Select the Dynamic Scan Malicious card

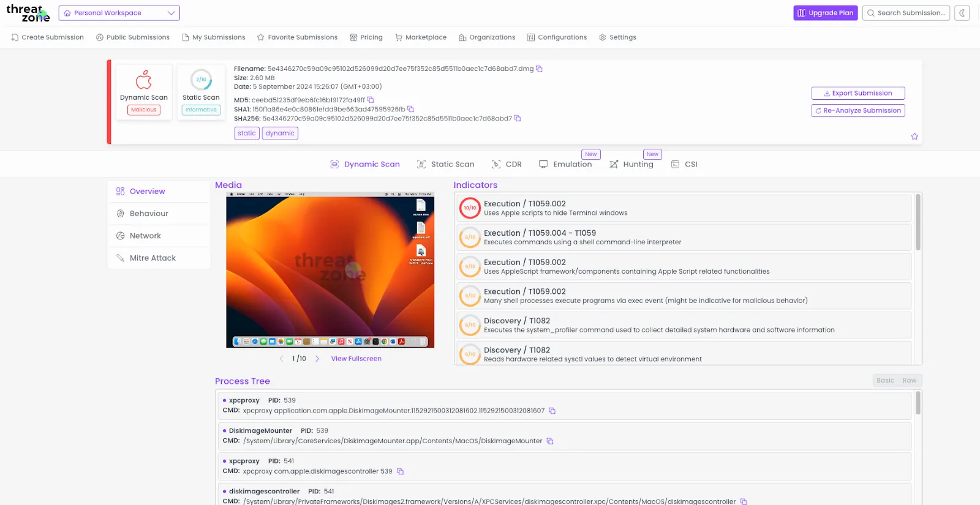[x=144, y=92]
